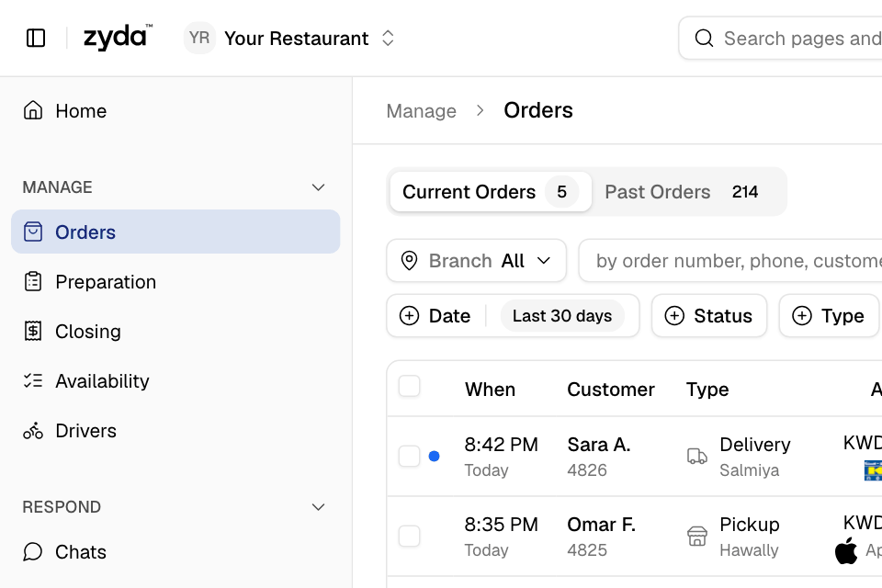Screen dimensions: 882x588
Task: Check the box for Omar F. order
Action: [409, 537]
